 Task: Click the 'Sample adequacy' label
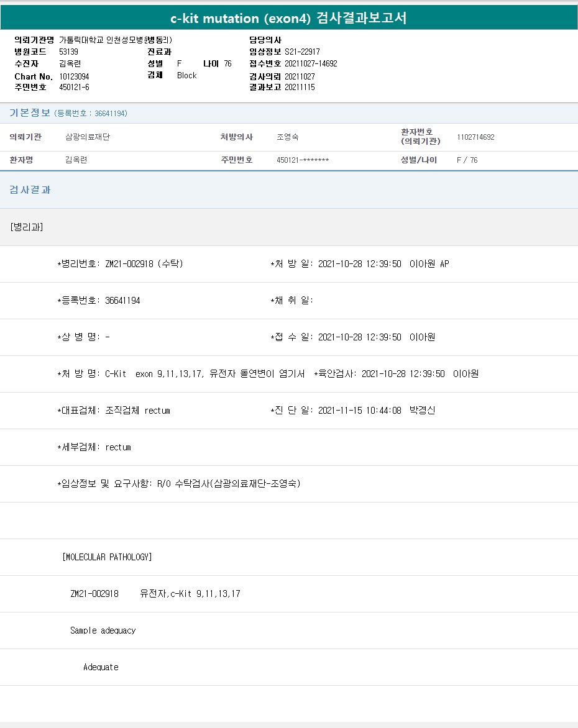[x=103, y=630]
